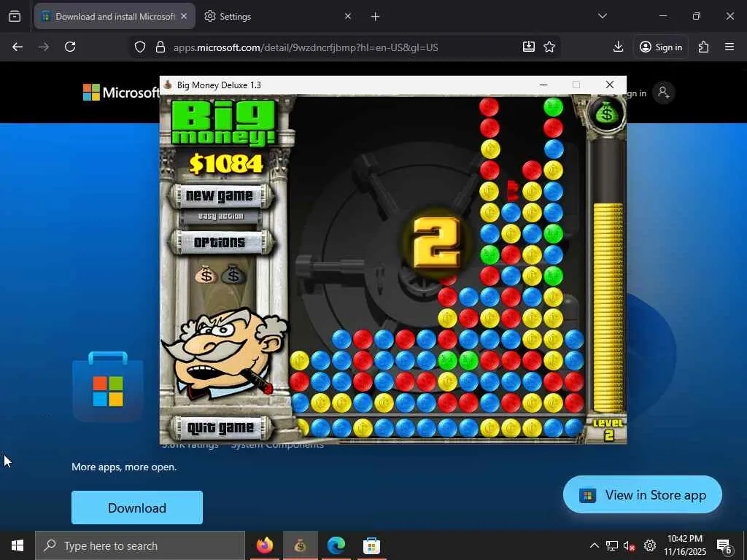Reload the Firefox page
Image resolution: width=747 pixels, height=560 pixels.
(x=70, y=47)
